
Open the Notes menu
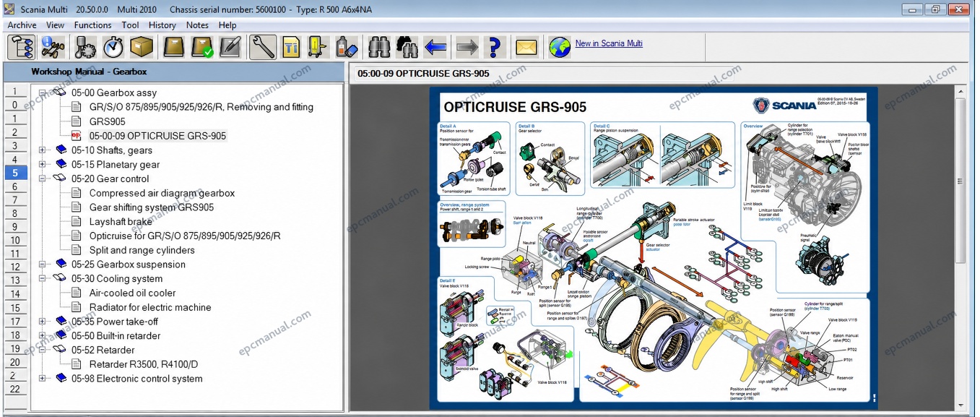197,25
